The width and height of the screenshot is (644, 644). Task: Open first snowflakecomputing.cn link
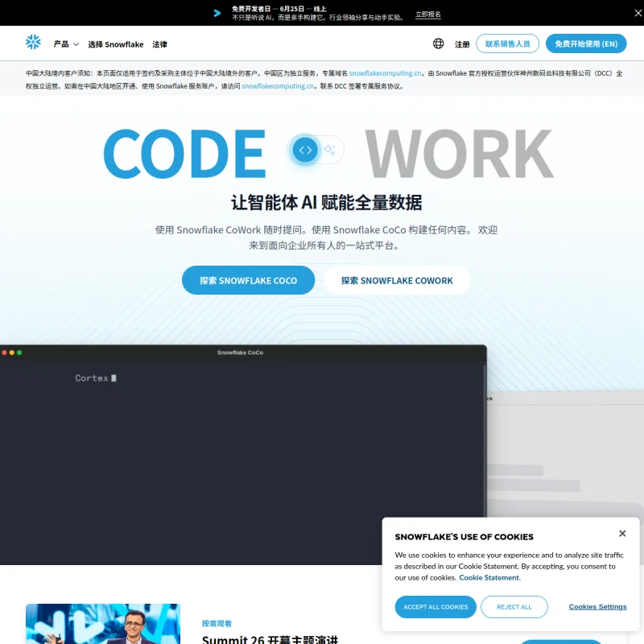click(x=386, y=73)
